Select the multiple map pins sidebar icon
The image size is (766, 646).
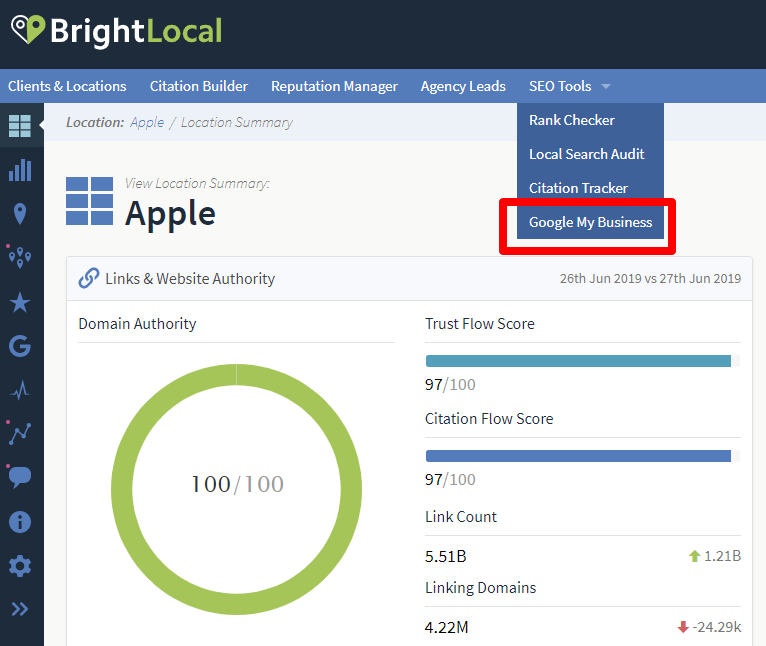tap(20, 257)
